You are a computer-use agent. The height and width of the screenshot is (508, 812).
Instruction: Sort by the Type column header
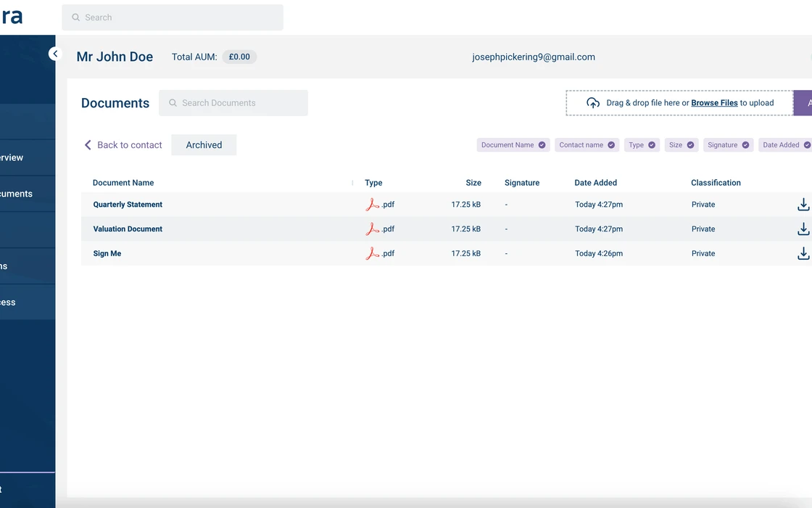[x=373, y=182]
